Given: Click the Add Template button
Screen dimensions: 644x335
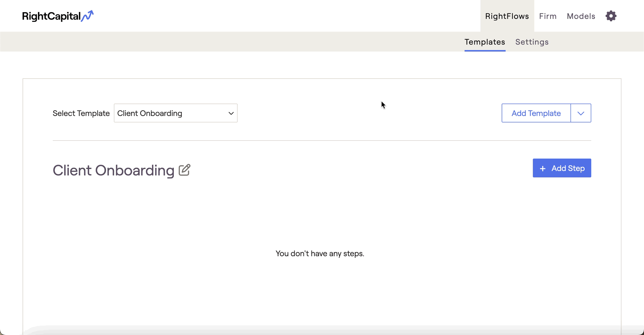Looking at the screenshot, I should click(x=536, y=113).
